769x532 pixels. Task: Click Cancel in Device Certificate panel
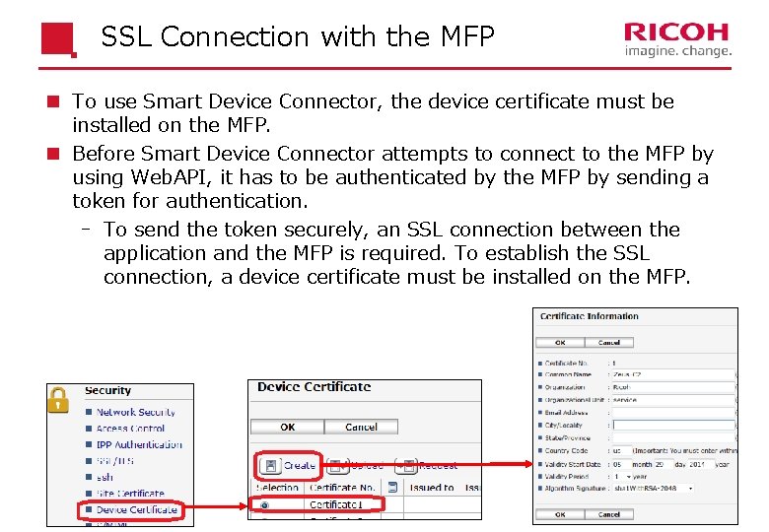pyautogui.click(x=361, y=427)
